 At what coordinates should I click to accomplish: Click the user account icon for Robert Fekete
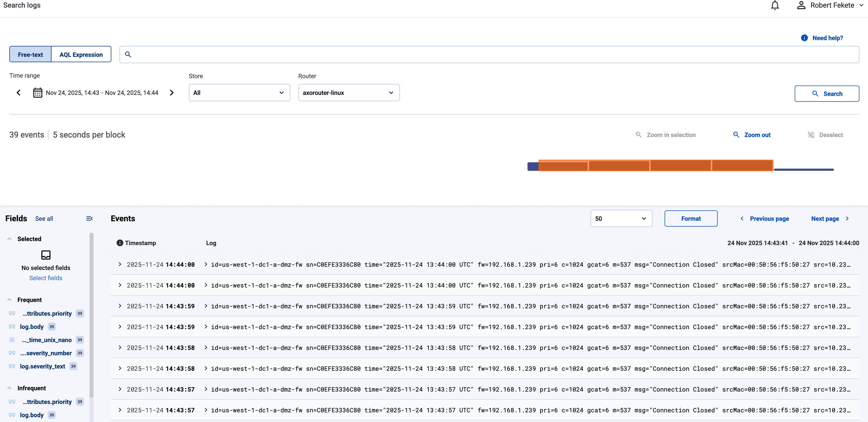coord(801,5)
